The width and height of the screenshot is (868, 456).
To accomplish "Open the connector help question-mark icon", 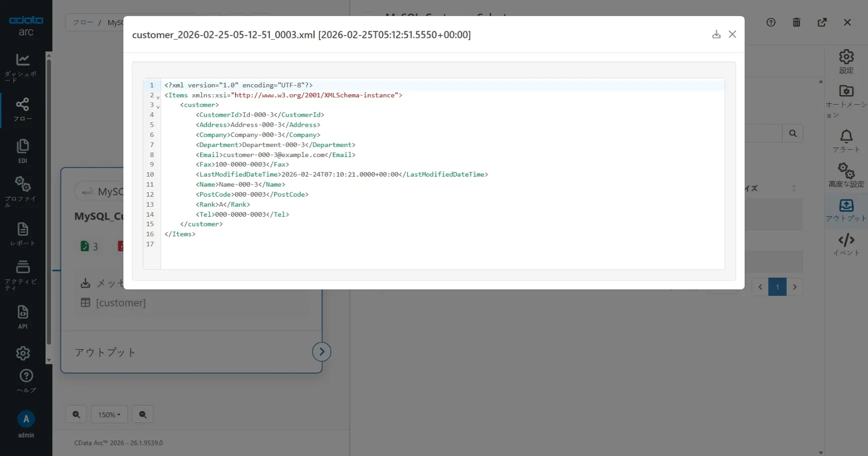I will [x=771, y=23].
